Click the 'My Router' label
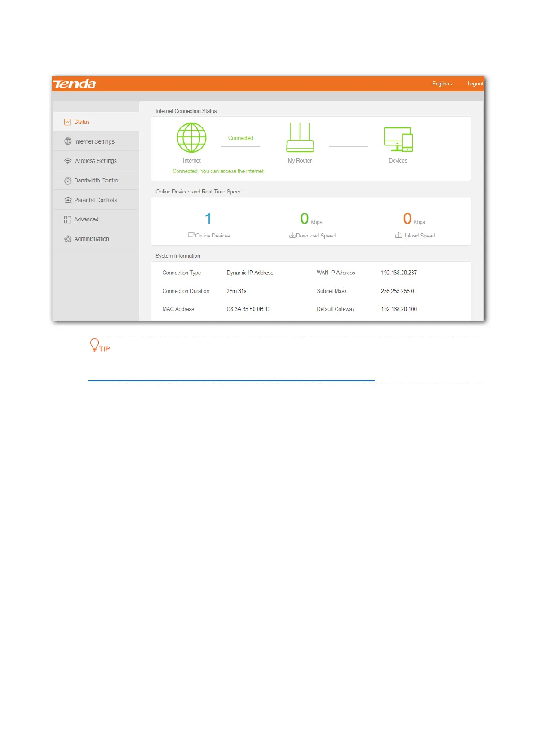The image size is (535, 756). click(300, 161)
